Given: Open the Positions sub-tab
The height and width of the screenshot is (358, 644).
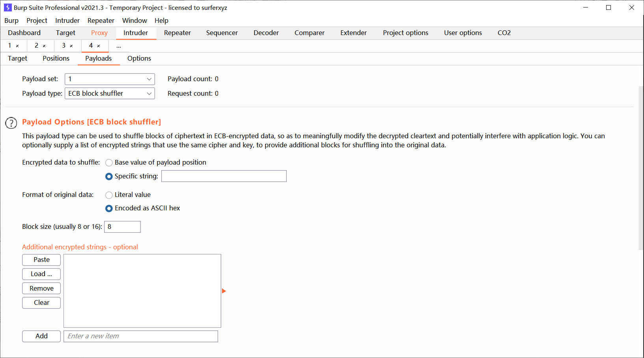Looking at the screenshot, I should (56, 59).
